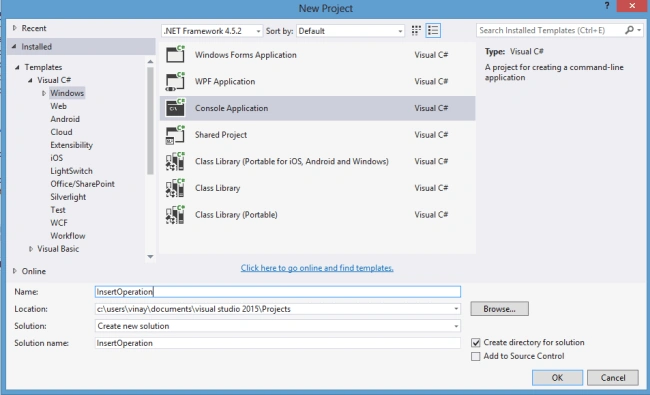Viewport: 650px width, 395px height.
Task: Click in the Solution name field
Action: click(278, 343)
